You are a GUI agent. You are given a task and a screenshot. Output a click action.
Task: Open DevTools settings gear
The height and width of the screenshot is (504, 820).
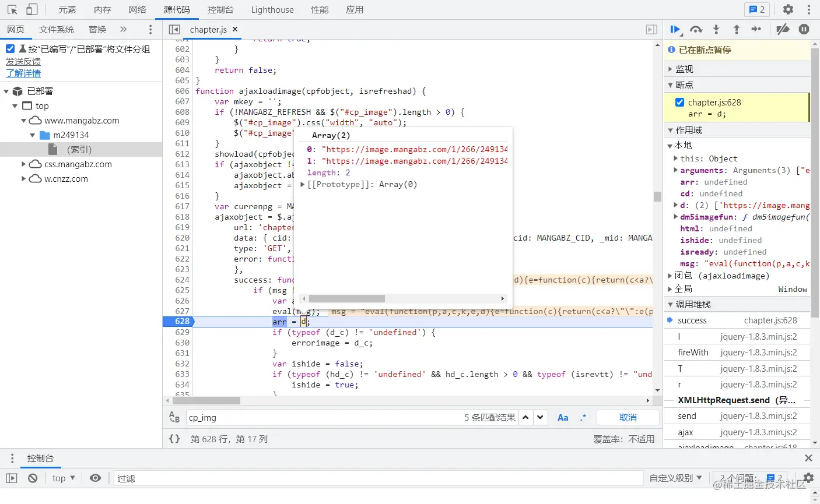coord(788,9)
